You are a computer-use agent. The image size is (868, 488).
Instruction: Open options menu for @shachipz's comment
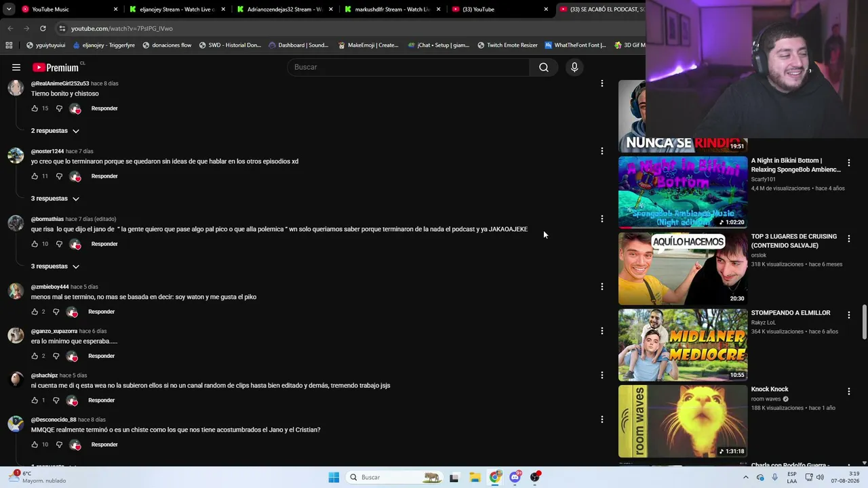tap(601, 375)
